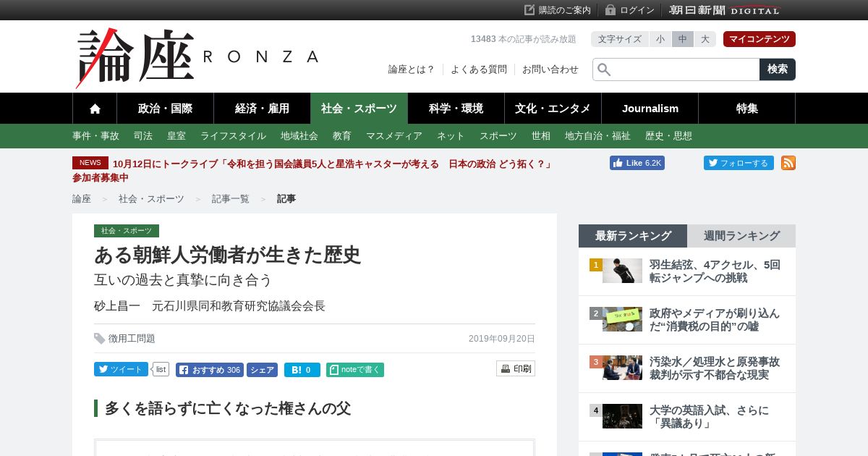Open 汚染水／処理水 ranking article
The image size is (868, 456).
[715, 368]
